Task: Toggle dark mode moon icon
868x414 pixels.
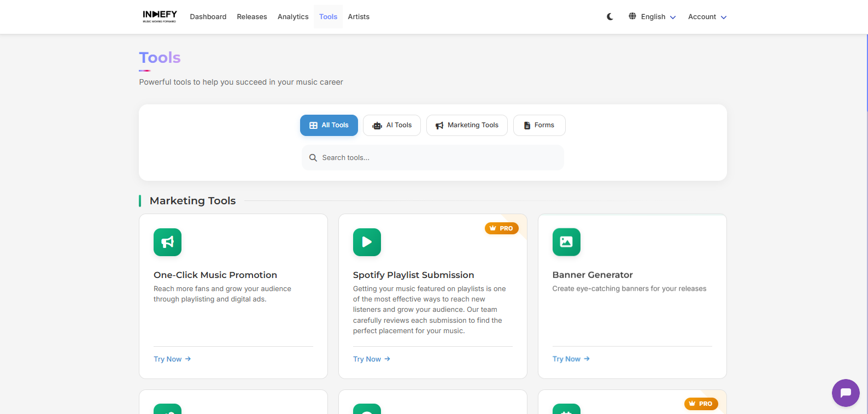Action: pos(610,17)
